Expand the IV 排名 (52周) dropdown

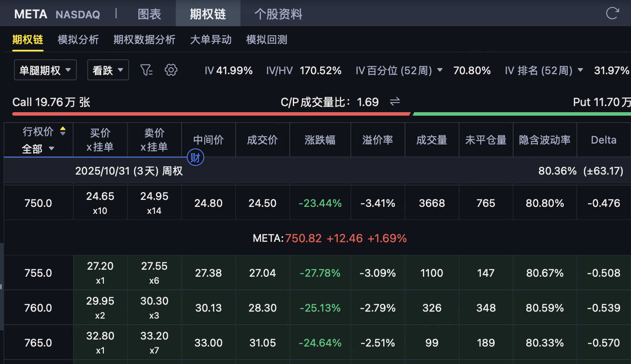tap(580, 70)
